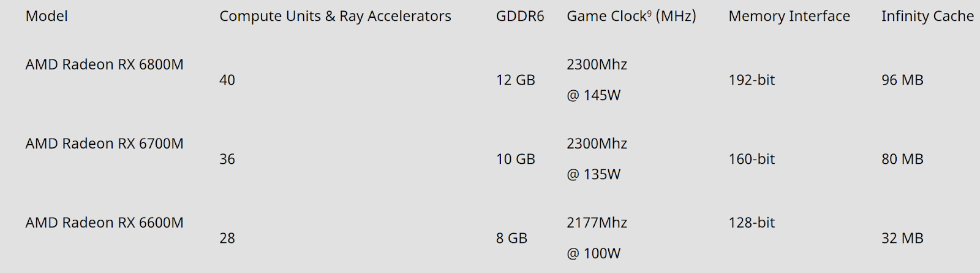Click the 2177Mhz game clock value
The height and width of the screenshot is (273, 980).
[x=597, y=223]
